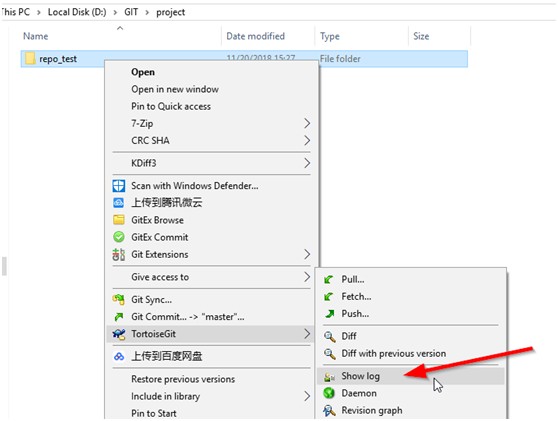Image resolution: width=558 pixels, height=421 pixels.
Task: Click the Revision graph icon
Action: click(x=329, y=410)
